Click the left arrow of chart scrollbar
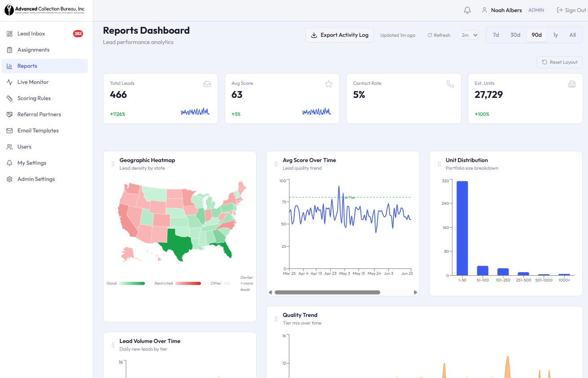588x378 pixels. pyautogui.click(x=270, y=292)
